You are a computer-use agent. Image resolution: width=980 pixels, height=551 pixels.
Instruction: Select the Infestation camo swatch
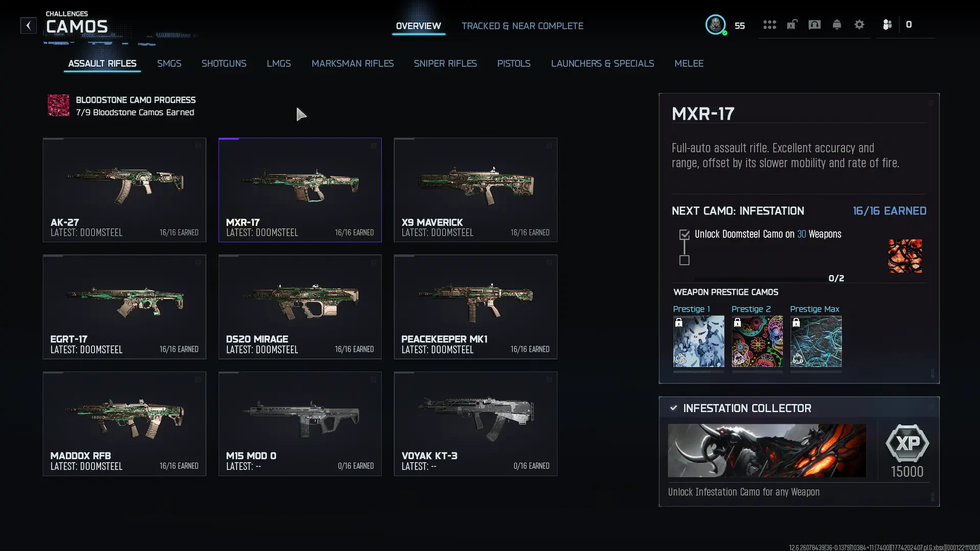(905, 256)
